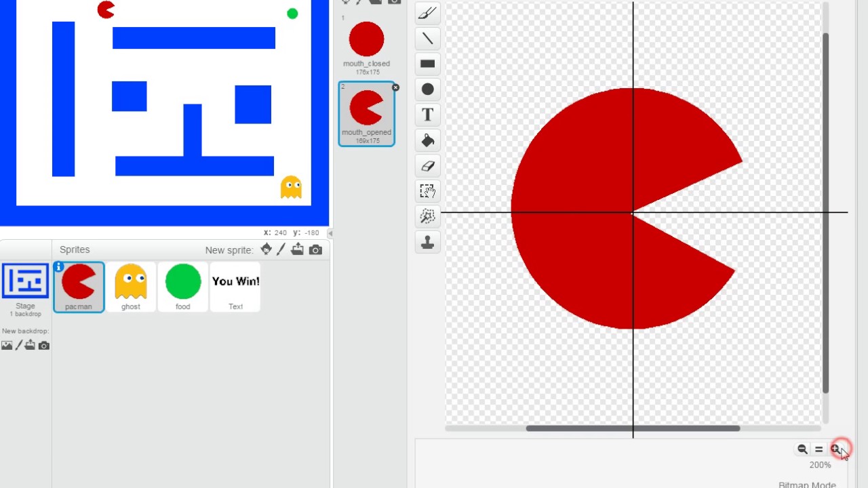Click the 200% zoom level text
This screenshot has height=488, width=868.
coord(820,465)
